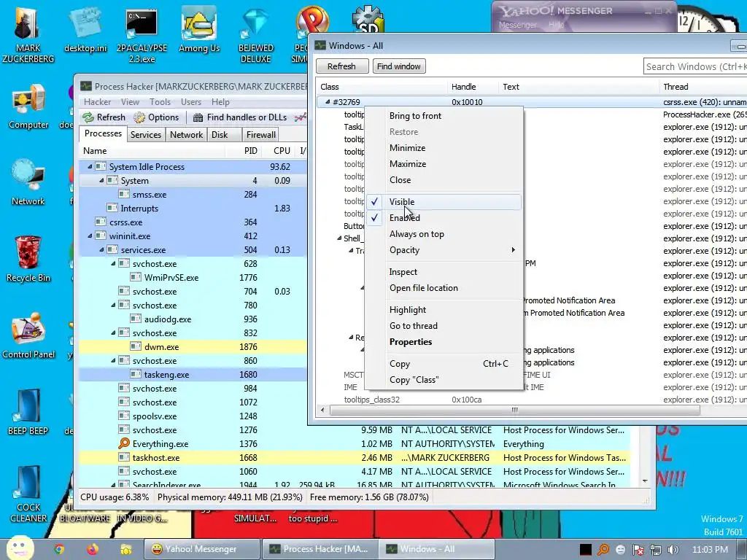The image size is (747, 560).
Task: Sort by CPU column header
Action: 282,150
